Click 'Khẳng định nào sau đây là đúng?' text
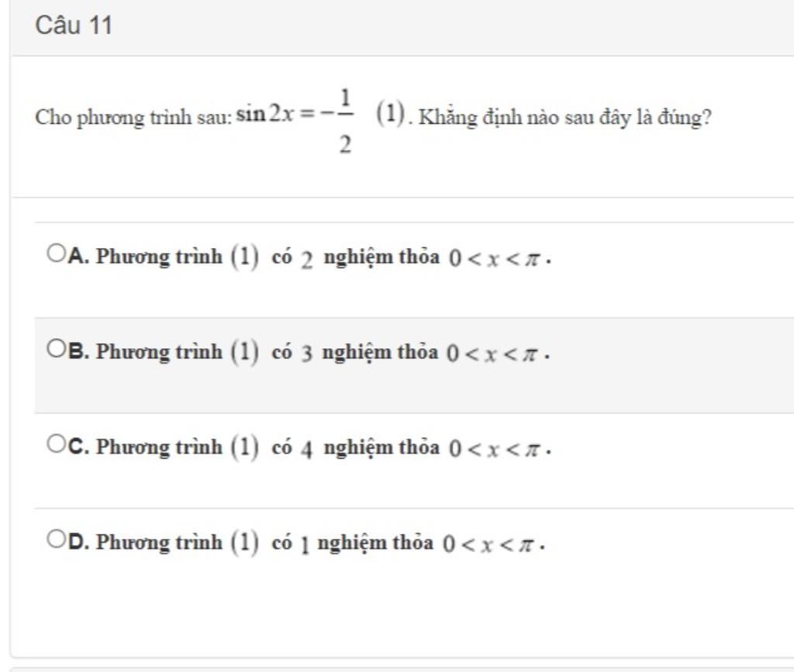 564,118
